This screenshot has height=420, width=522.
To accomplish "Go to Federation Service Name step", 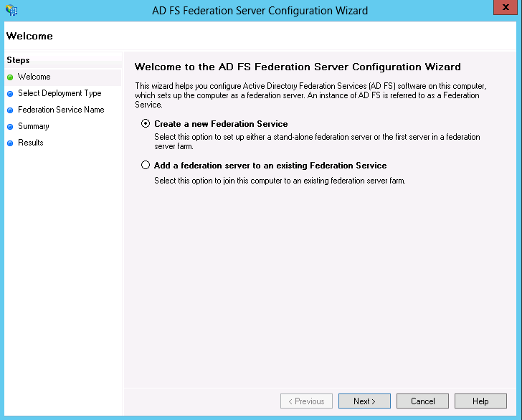I will tap(61, 110).
